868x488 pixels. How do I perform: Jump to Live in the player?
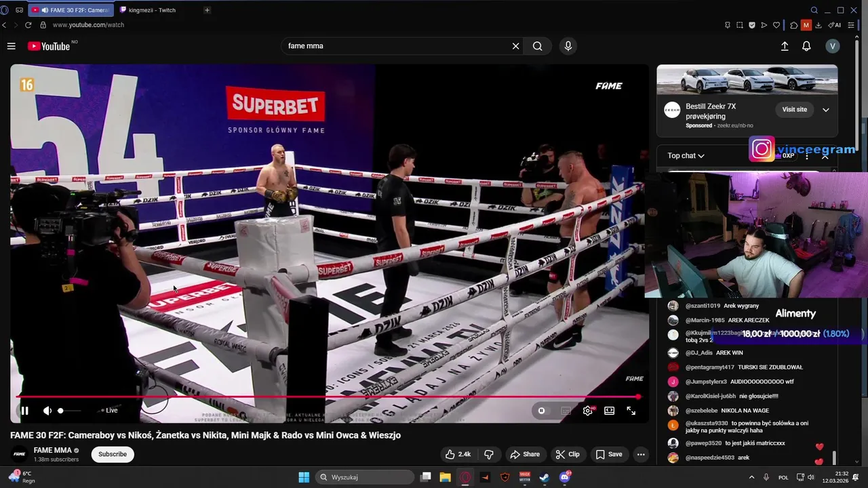110,410
